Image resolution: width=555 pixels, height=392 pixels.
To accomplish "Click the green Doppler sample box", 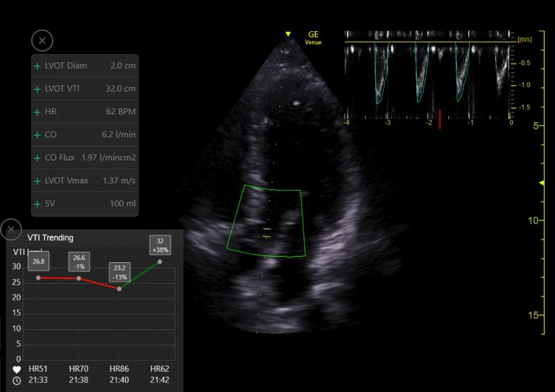I will pos(266,221).
